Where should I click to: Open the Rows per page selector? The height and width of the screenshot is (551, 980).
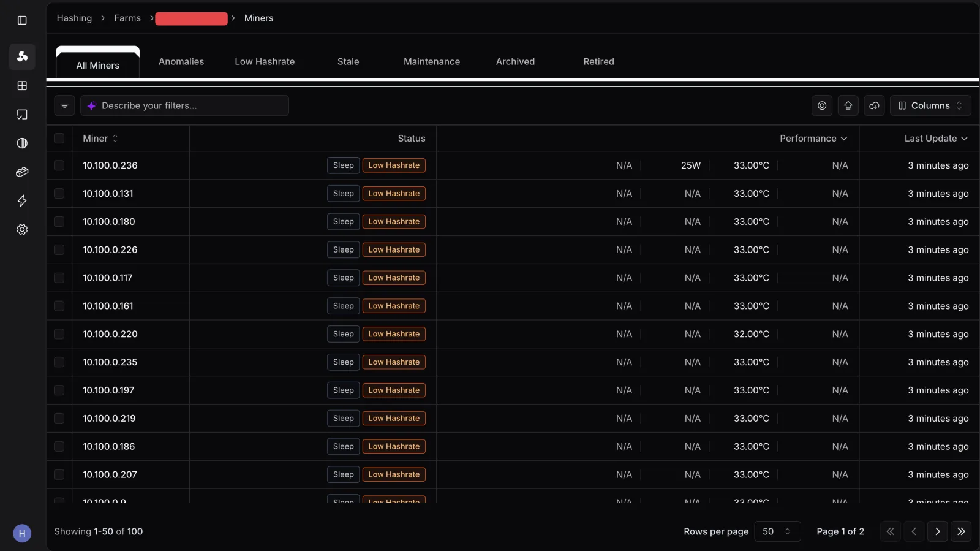pyautogui.click(x=777, y=531)
